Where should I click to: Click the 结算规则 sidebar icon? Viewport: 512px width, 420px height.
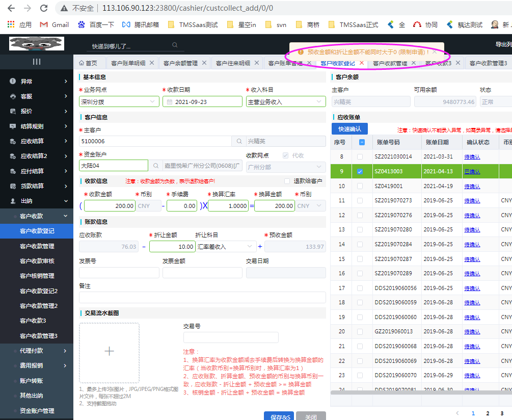13,126
